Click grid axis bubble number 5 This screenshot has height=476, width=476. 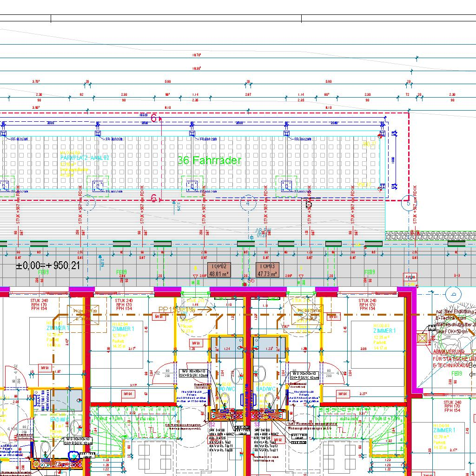[x=408, y=203]
